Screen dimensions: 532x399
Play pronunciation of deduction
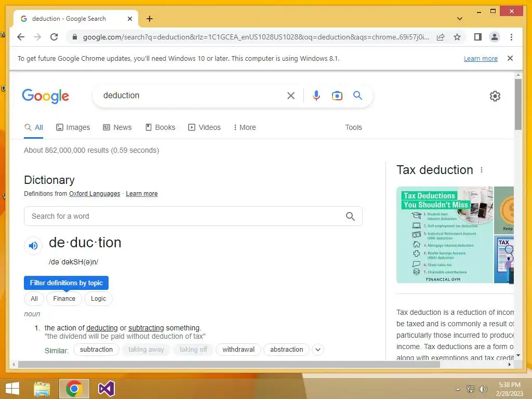pos(33,245)
